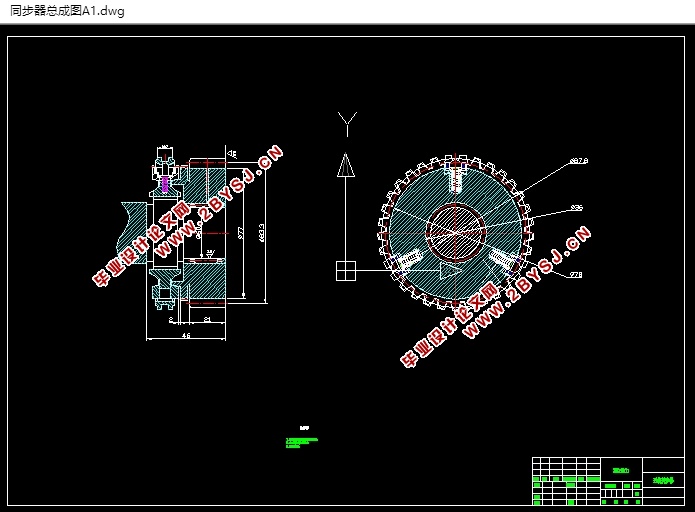This screenshot has height=512, width=695.
Task: Click the hatched left shaft part of the section
Action: tap(133, 233)
